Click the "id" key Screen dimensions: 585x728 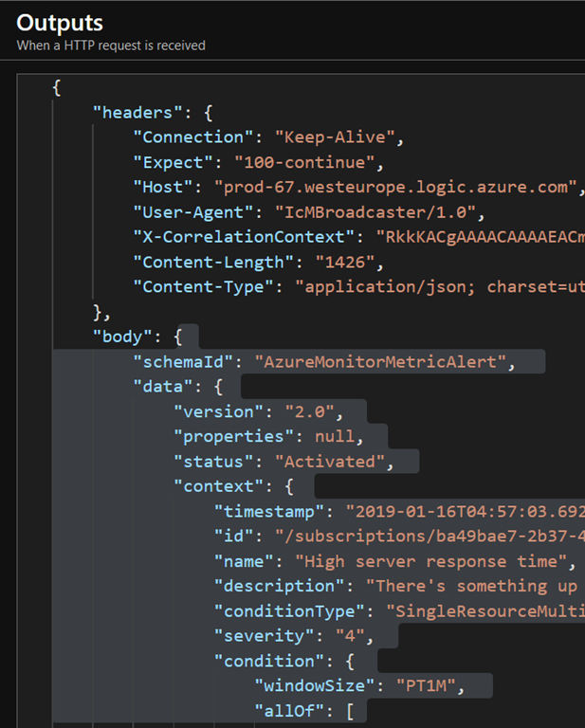tap(233, 537)
